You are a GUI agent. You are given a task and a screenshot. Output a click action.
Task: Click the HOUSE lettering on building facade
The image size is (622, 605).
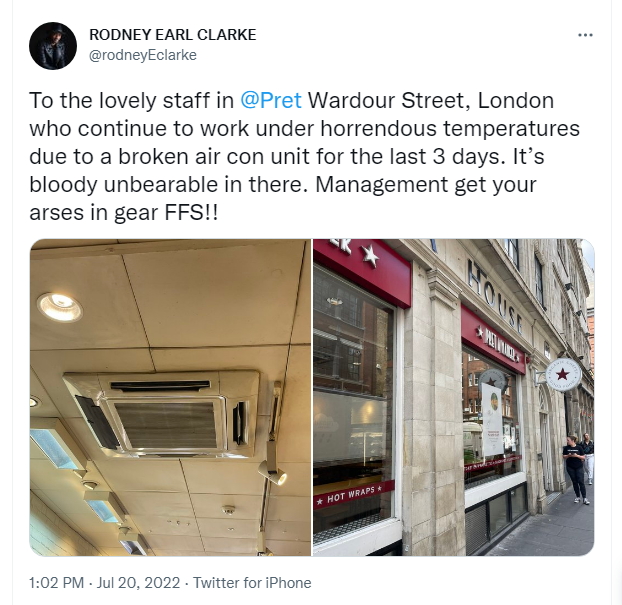point(494,296)
